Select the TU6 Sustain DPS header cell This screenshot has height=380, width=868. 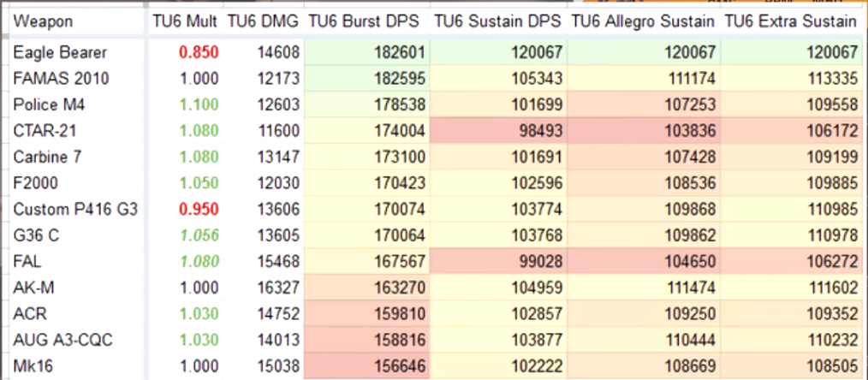tap(497, 22)
